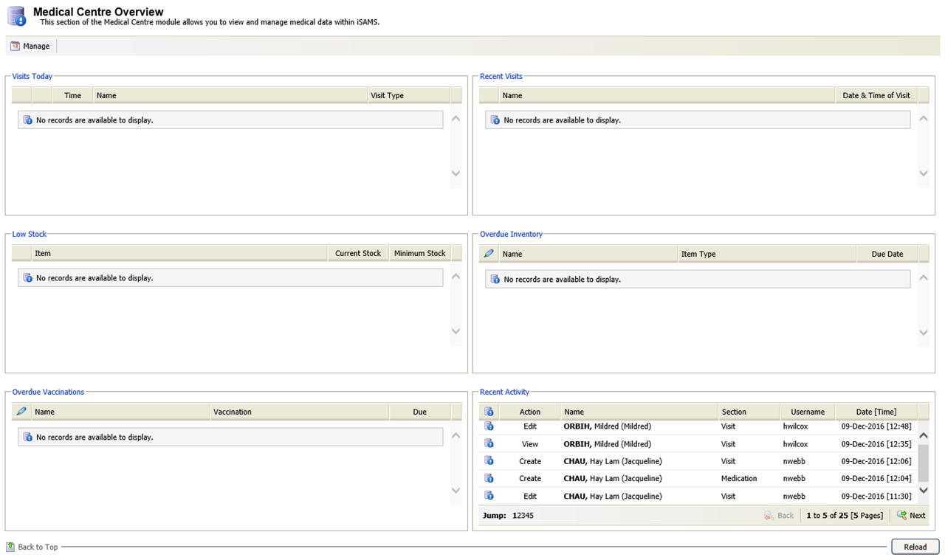Image resolution: width=945 pixels, height=560 pixels.
Task: Click up arrow in Overdue Vaccinations scrollbar
Action: (456, 436)
